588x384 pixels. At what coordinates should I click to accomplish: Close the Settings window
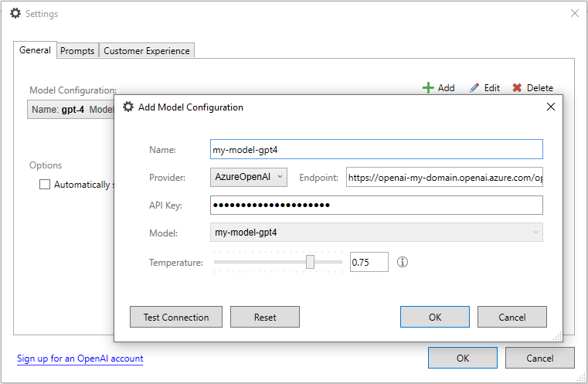click(x=574, y=13)
